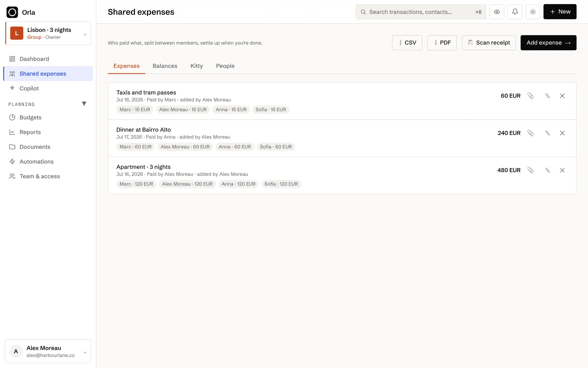Click the '480 EUR' total amount
Screen dimensions: 588x368
click(x=509, y=170)
